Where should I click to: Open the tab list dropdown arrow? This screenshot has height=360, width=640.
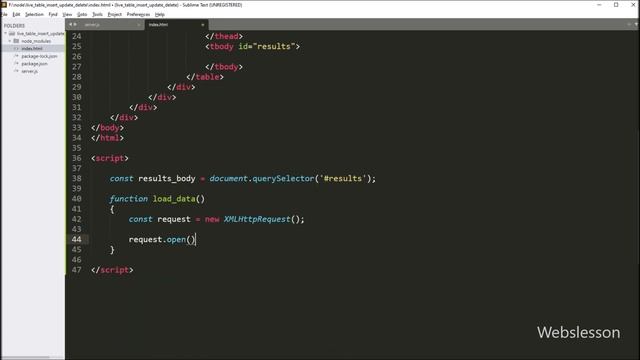[x=636, y=24]
